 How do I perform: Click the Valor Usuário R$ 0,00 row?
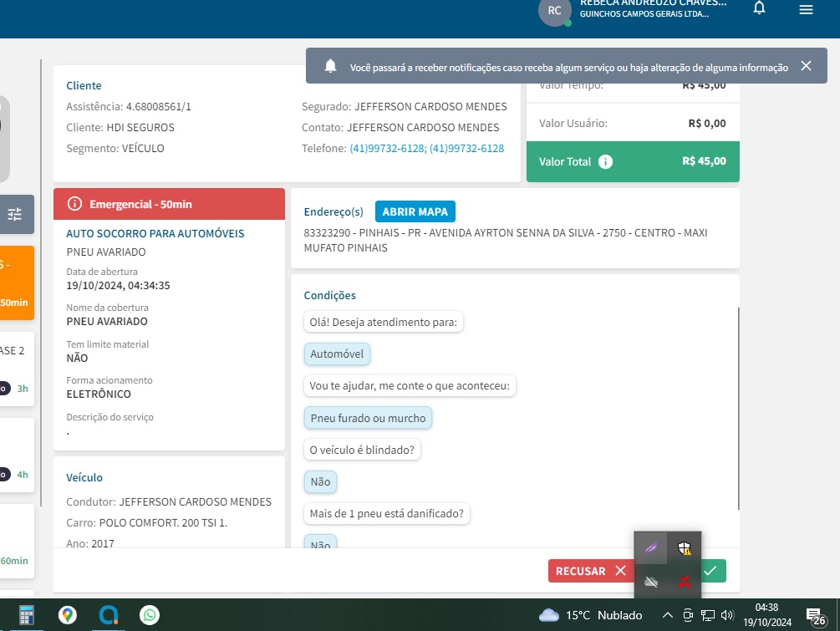(x=633, y=123)
